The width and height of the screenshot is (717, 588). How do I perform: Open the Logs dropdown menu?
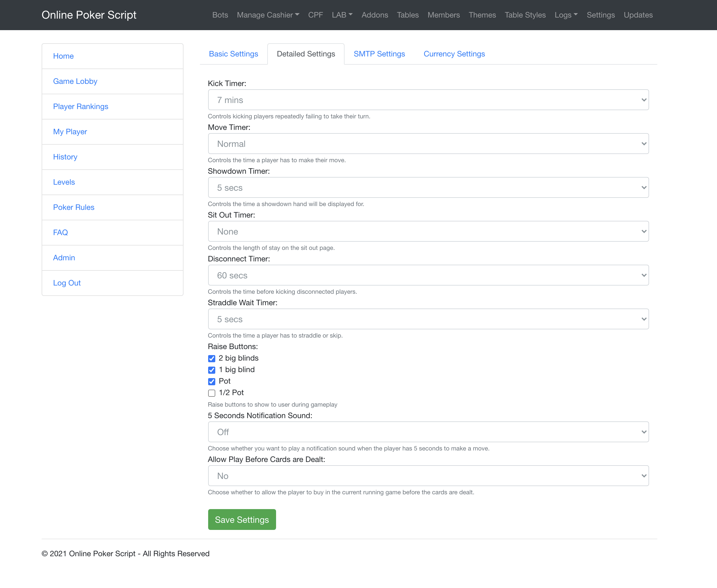566,15
